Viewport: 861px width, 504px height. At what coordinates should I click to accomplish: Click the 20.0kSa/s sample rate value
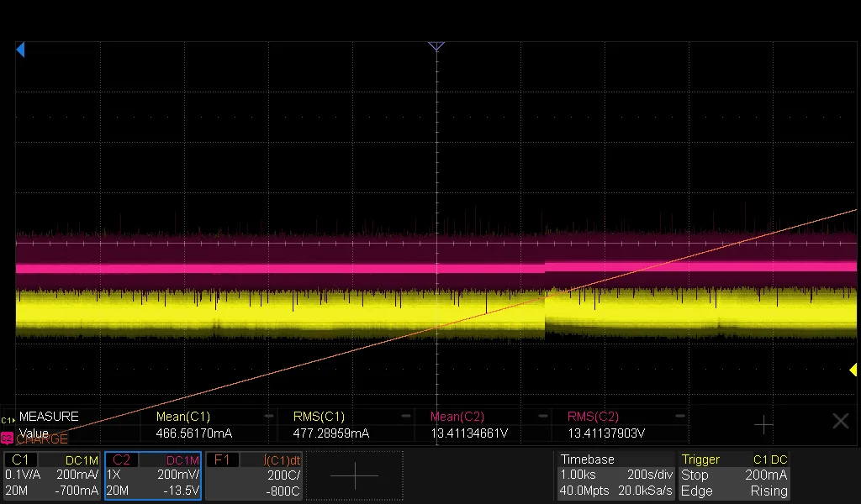coord(645,491)
